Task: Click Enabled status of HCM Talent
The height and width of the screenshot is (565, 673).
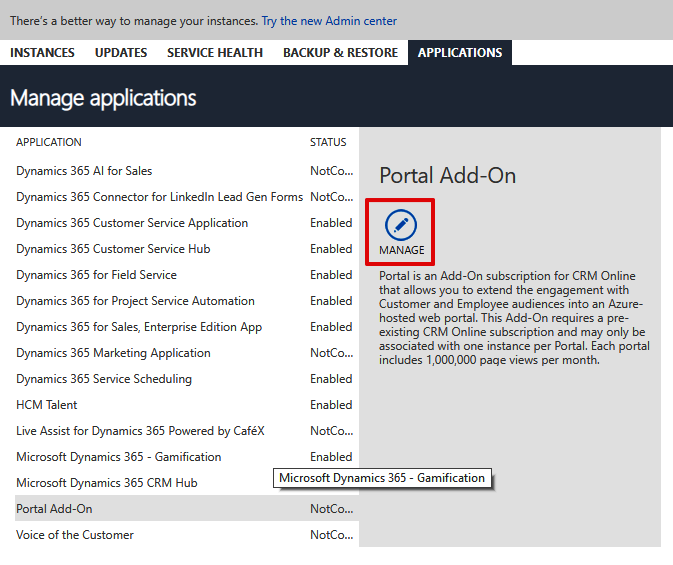Action: pos(331,404)
